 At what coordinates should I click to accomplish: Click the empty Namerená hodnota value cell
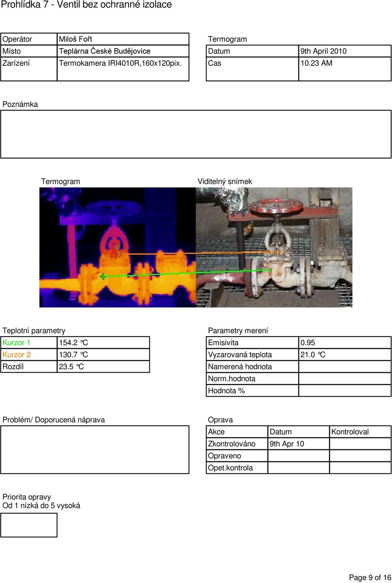pos(345,367)
